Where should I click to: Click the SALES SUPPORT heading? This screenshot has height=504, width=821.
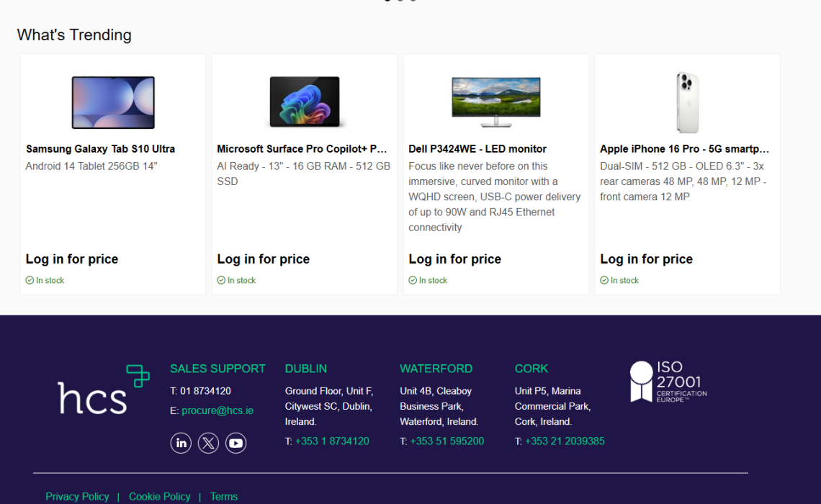[x=217, y=369]
